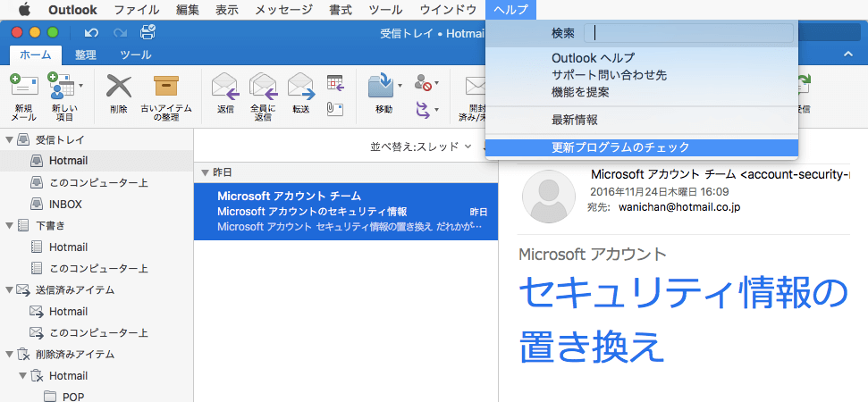Click the sender avatar in reading pane
This screenshot has height=402, width=868.
549,197
